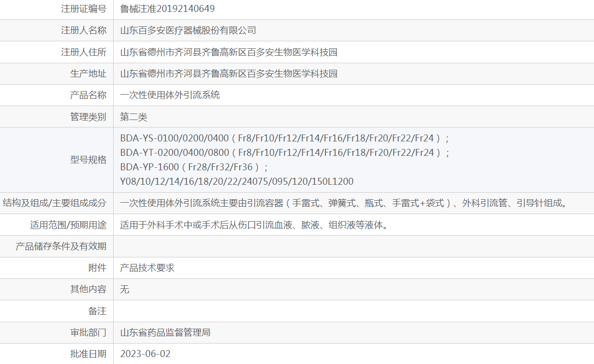Click the label 型号规格
Image resolution: width=594 pixels, height=364 pixels.
pyautogui.click(x=88, y=160)
